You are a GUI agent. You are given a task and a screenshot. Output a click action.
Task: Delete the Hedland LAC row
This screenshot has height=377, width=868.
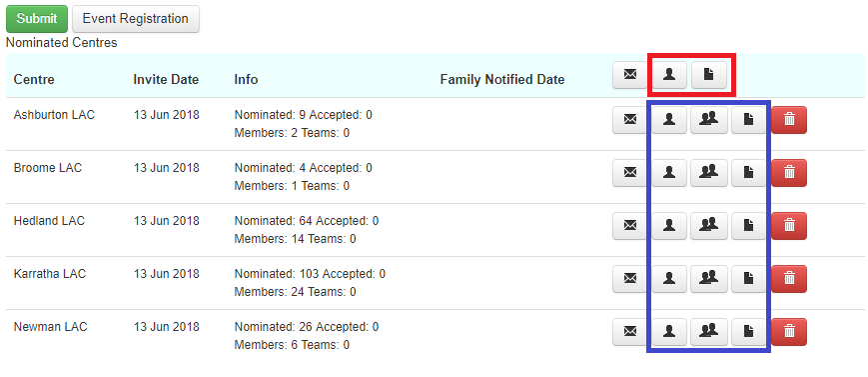(x=789, y=226)
